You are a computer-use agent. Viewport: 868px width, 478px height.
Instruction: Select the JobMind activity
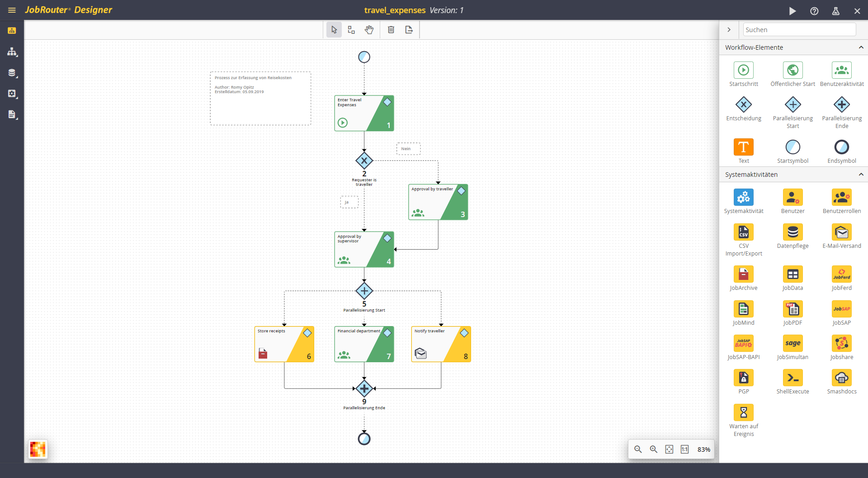click(x=744, y=313)
